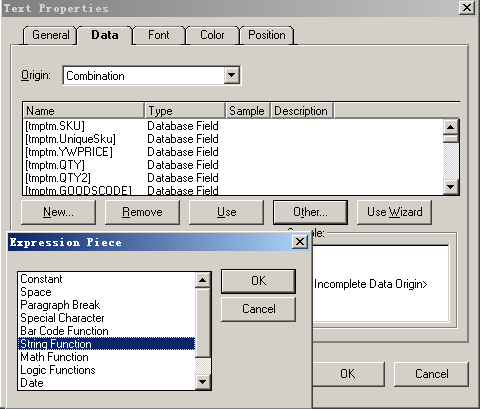Click expression list scroll down arrow
The height and width of the screenshot is (409, 480).
[x=203, y=382]
